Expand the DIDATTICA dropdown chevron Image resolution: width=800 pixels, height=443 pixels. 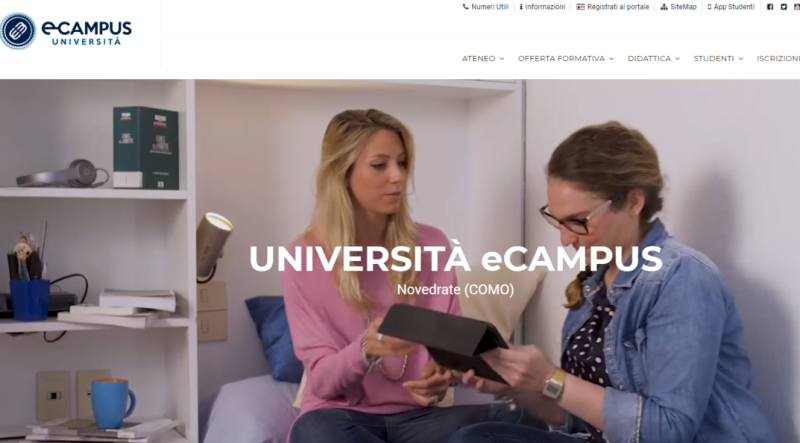(x=678, y=59)
